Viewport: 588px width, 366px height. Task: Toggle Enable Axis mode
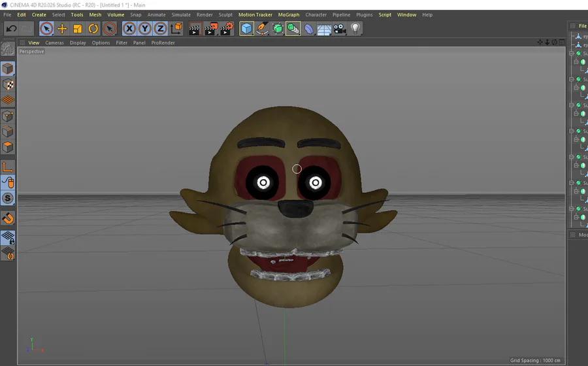coord(7,167)
